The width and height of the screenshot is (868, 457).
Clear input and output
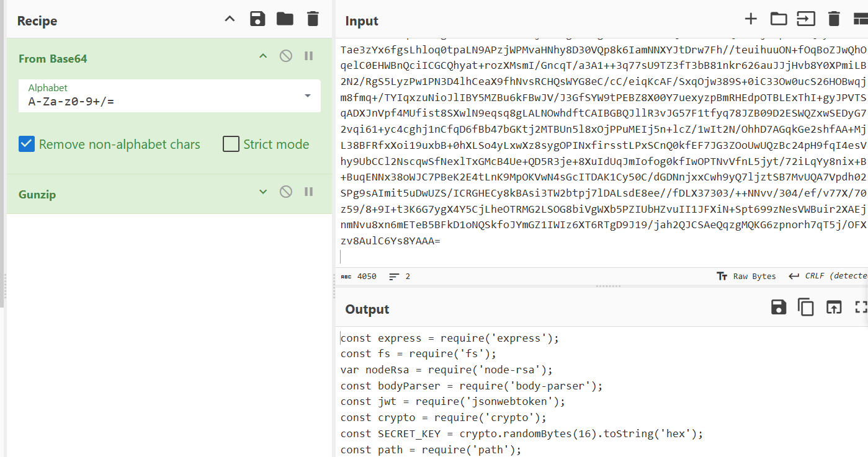point(834,19)
